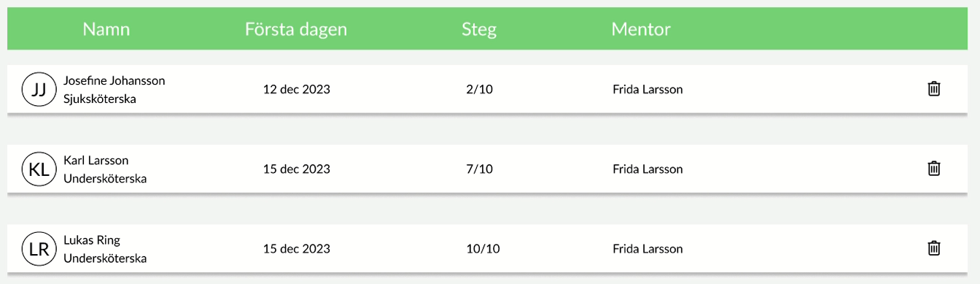Sort by the Första dagen column header
This screenshot has width=980, height=284.
pyautogui.click(x=296, y=29)
